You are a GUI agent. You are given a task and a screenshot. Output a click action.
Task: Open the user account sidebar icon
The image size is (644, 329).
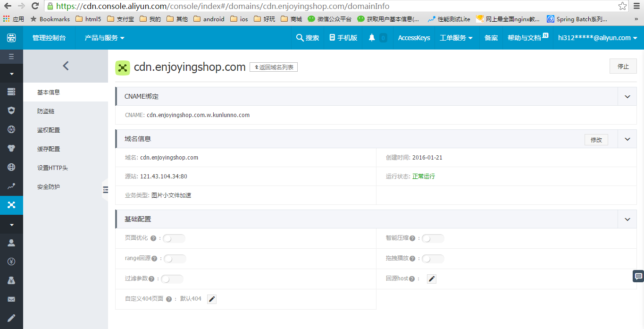(x=11, y=243)
